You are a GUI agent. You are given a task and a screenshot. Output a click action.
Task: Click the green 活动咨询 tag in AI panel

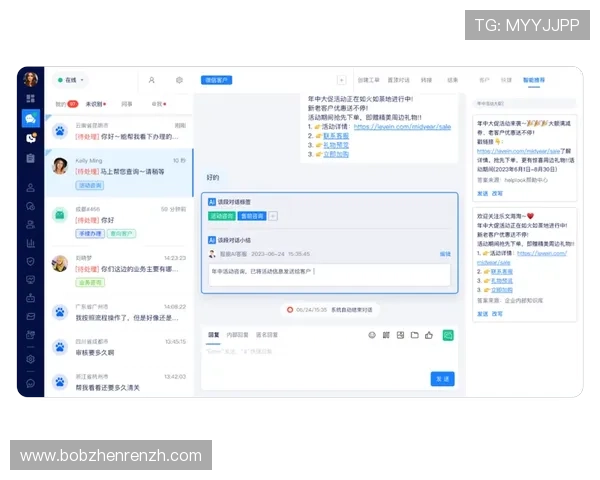click(222, 216)
